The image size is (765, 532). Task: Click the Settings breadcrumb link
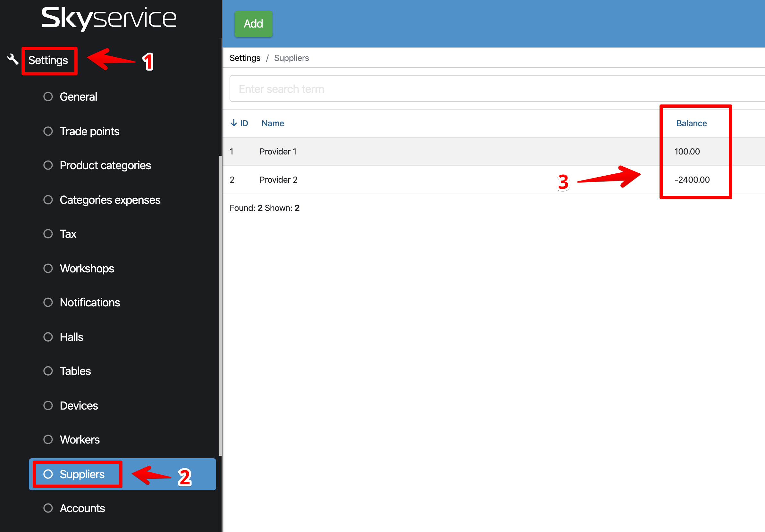pyautogui.click(x=245, y=58)
